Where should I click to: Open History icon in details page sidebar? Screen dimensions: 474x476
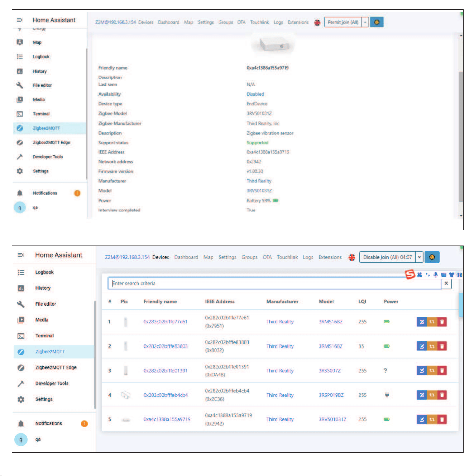tap(20, 71)
